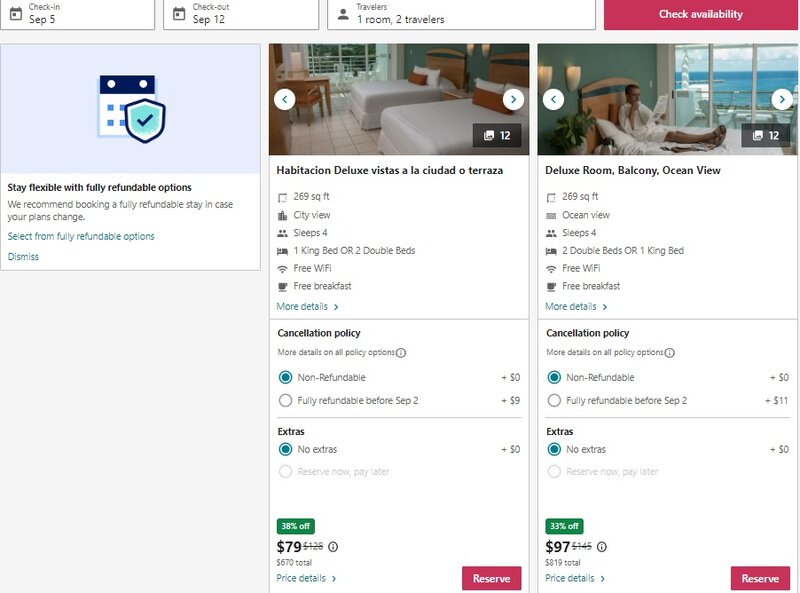Image resolution: width=800 pixels, height=593 pixels.
Task: Click info icon beside $97 price
Action: coord(602,547)
